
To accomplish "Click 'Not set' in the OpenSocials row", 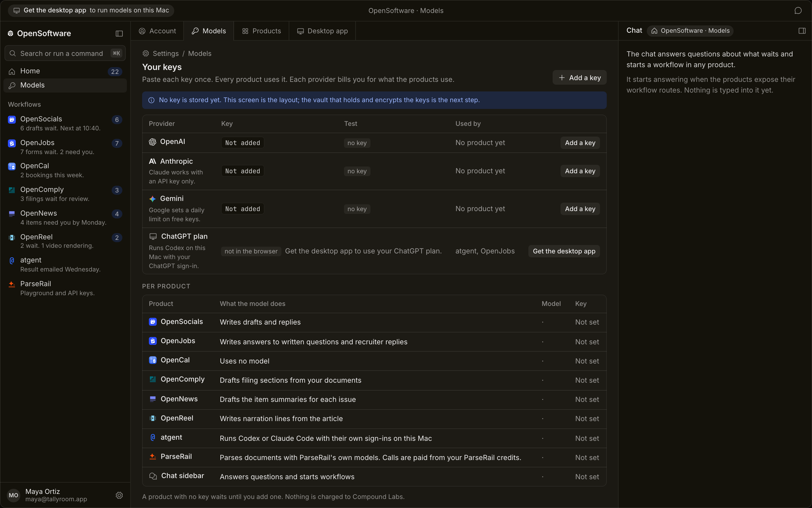I will tap(587, 322).
